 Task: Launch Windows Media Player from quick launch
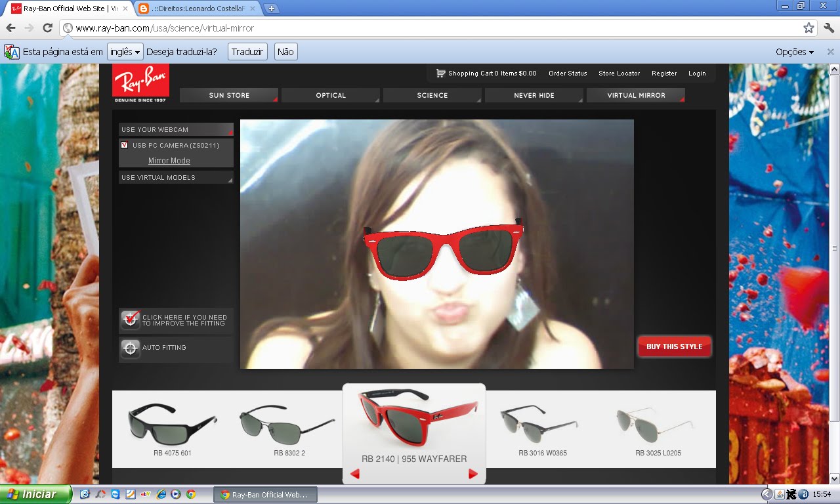point(176,494)
